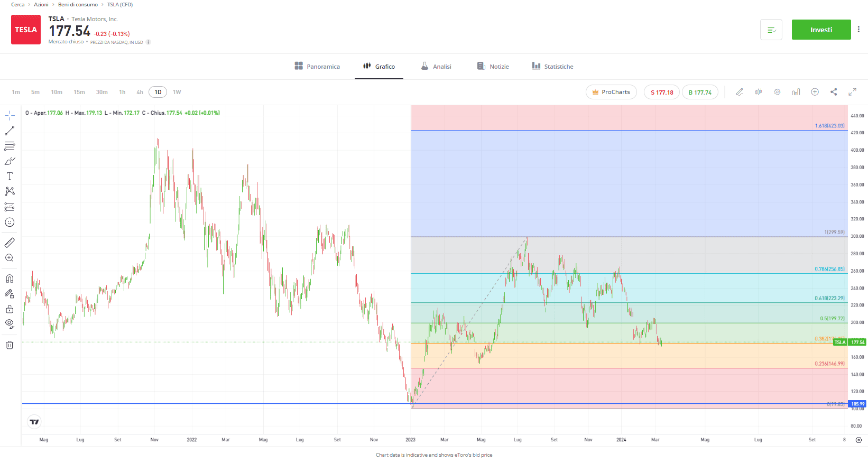Select the 1m timeframe
Viewport: 868px width, 463px height.
click(16, 92)
